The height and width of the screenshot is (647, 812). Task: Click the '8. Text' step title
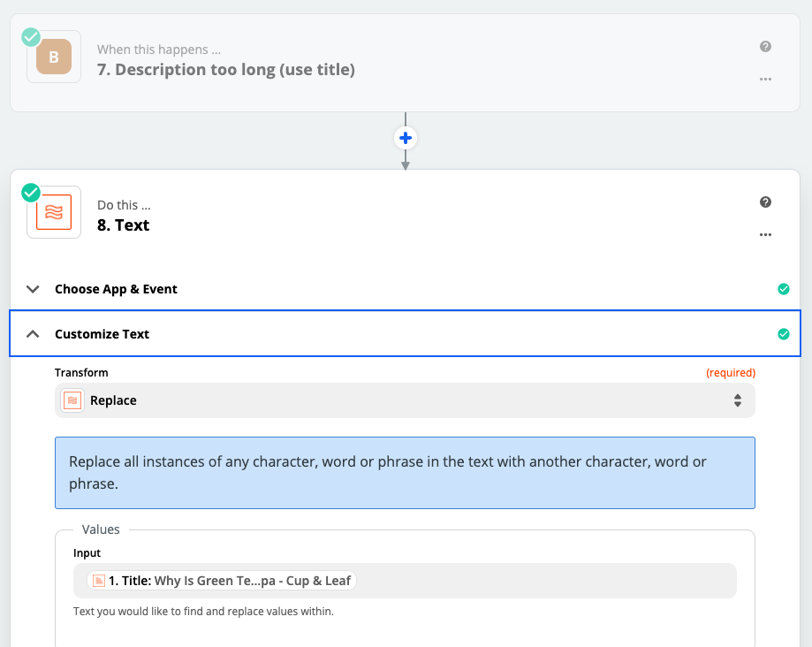123,225
